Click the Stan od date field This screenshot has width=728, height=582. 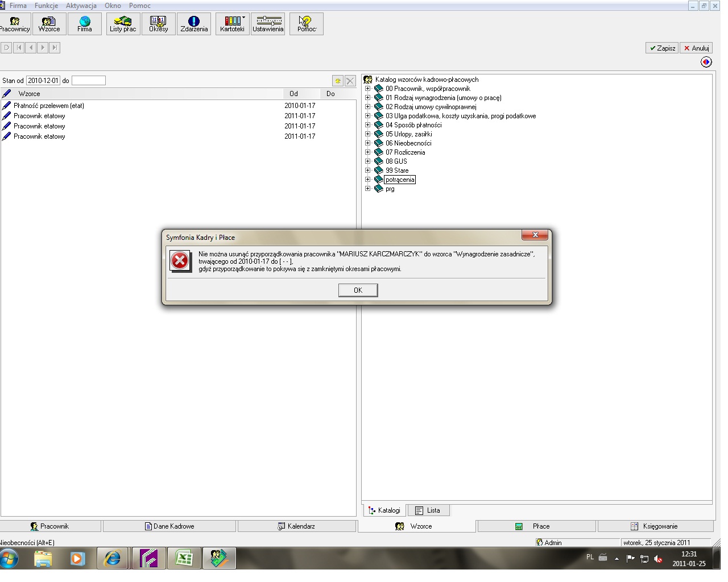(x=43, y=81)
